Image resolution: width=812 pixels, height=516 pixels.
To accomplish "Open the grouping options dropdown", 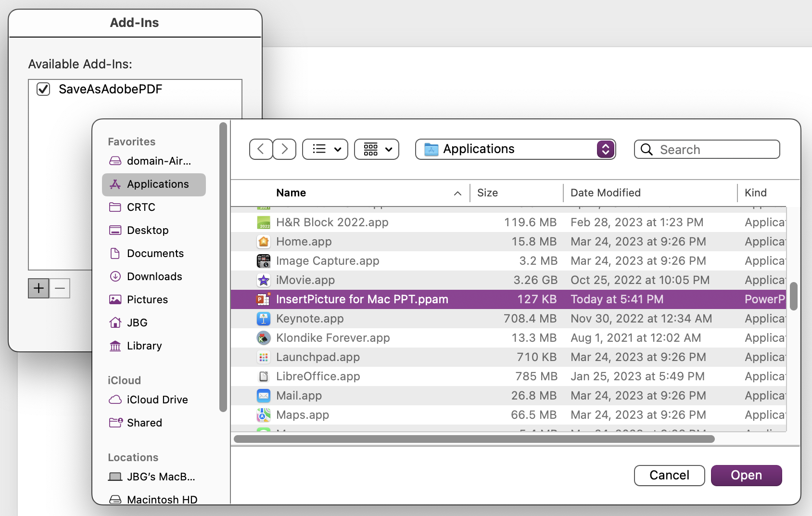I will 377,149.
